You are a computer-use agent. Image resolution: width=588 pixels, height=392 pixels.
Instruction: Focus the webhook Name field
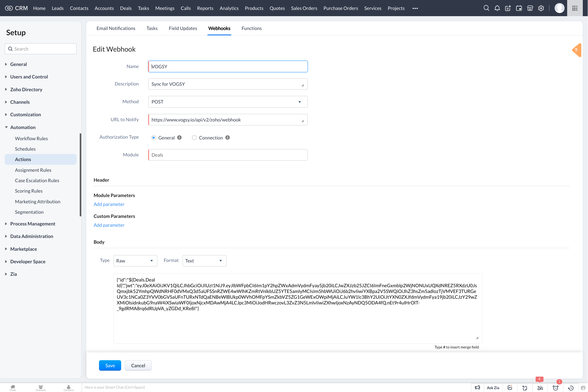pos(228,66)
